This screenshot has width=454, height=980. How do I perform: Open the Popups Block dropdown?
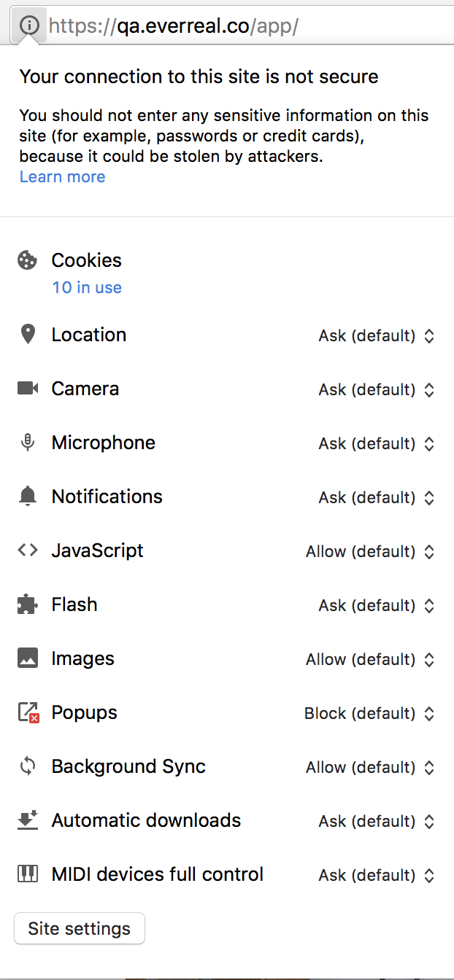pos(369,713)
